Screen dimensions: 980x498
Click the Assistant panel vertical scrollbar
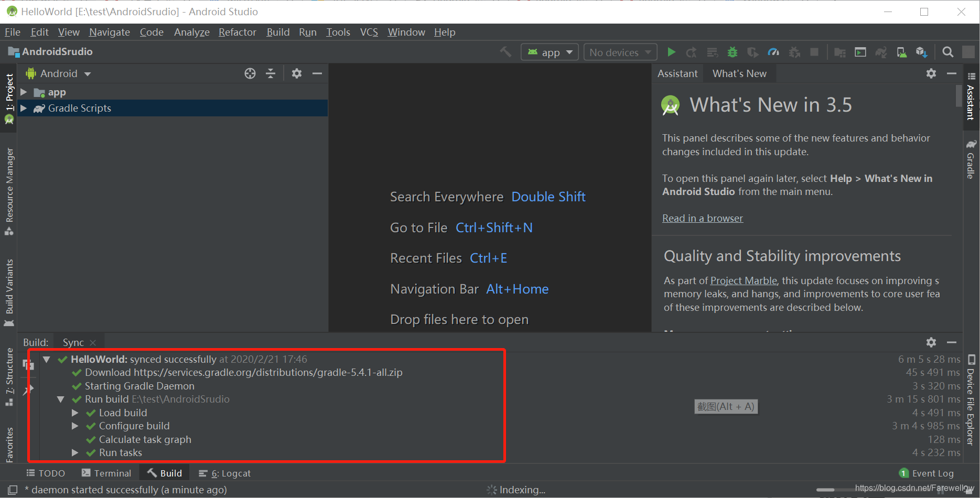pyautogui.click(x=959, y=96)
